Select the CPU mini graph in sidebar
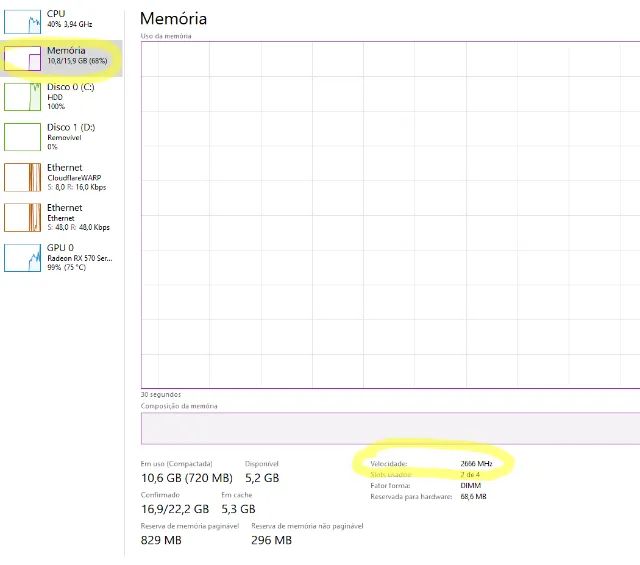 pos(22,19)
